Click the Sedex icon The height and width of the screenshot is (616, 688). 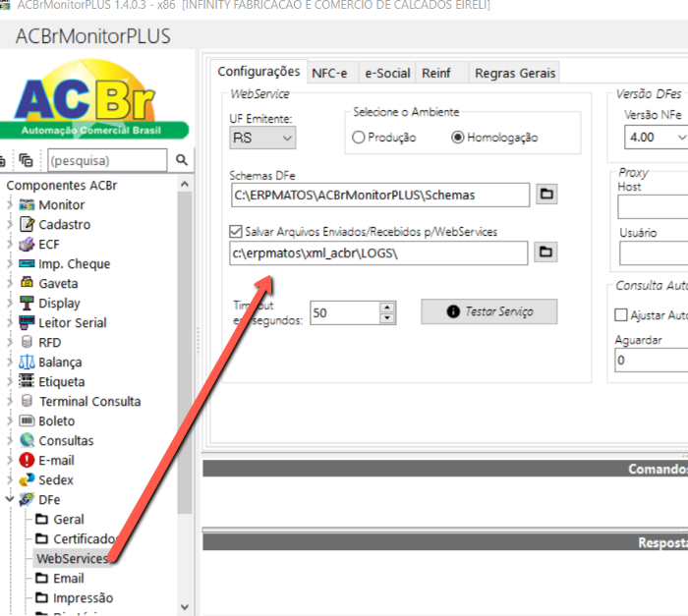point(27,479)
